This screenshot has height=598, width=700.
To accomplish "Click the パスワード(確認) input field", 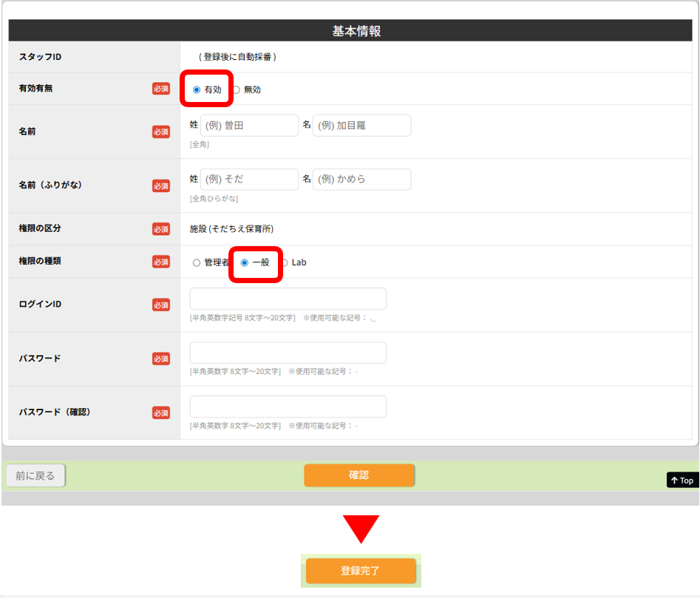I will pos(288,407).
